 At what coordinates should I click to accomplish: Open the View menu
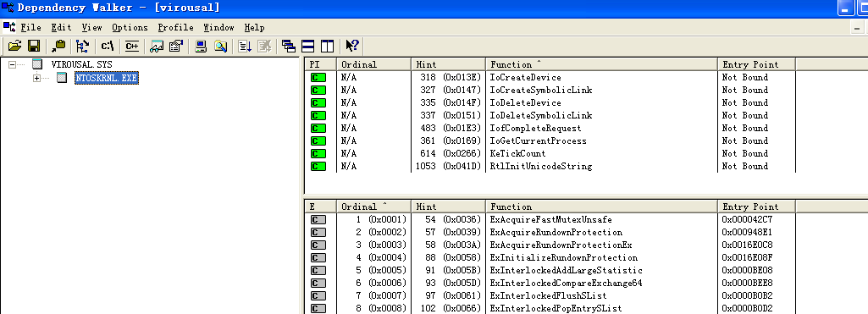(92, 27)
